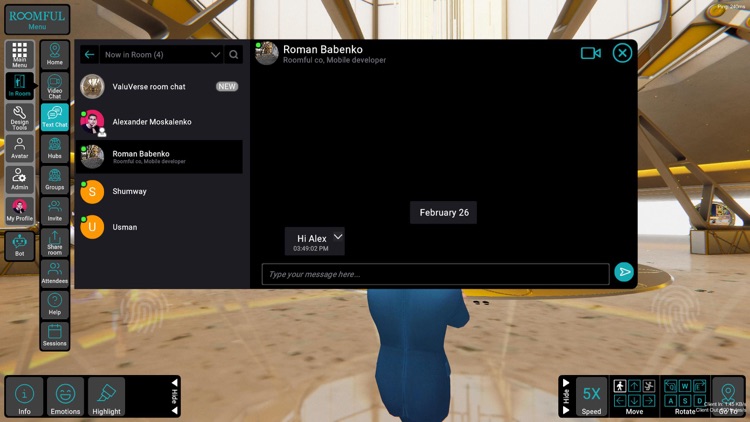Click the February 26 date label
750x422 pixels.
pos(444,212)
